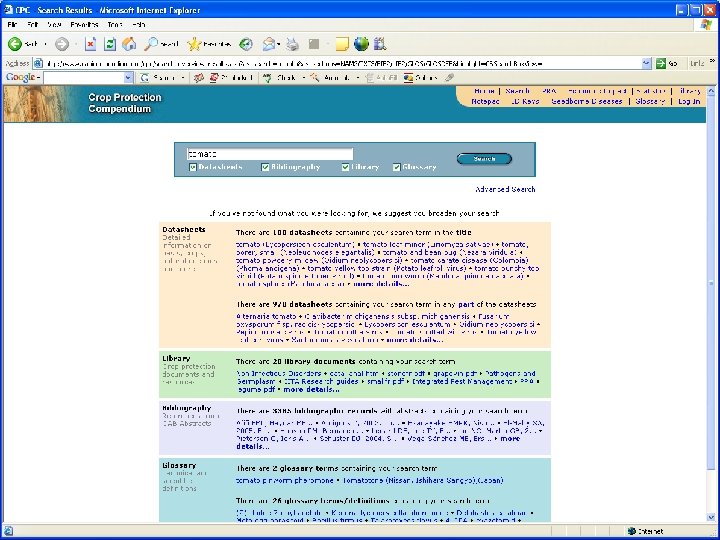Open History clock icon
Screen dimensions: 720x540
click(x=246, y=44)
